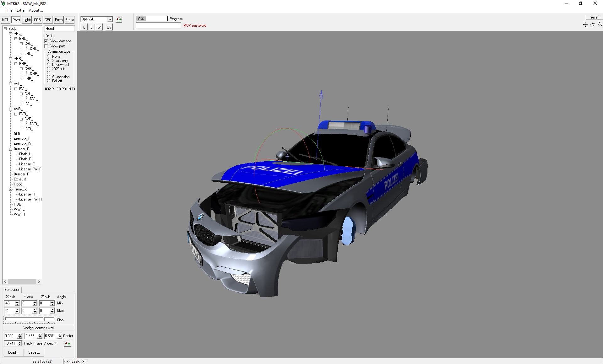Click the recalculate weight arrows icon

[68, 344]
